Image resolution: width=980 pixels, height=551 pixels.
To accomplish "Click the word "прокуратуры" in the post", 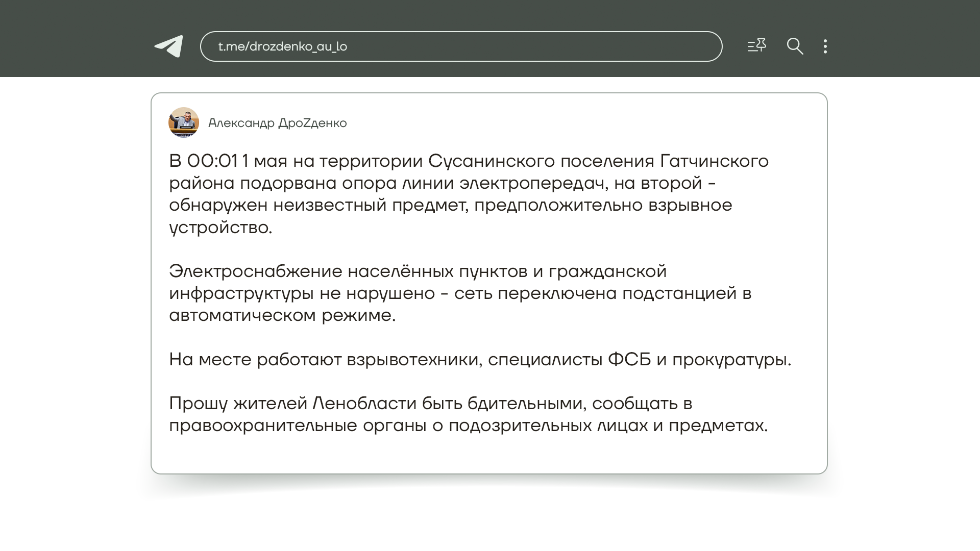I will point(730,360).
